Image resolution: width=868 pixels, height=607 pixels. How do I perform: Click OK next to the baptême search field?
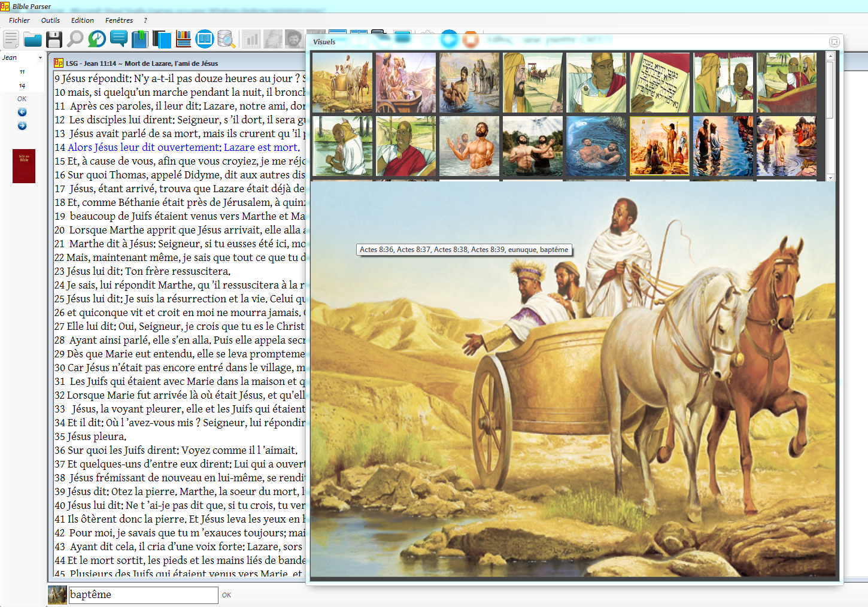[x=226, y=595]
